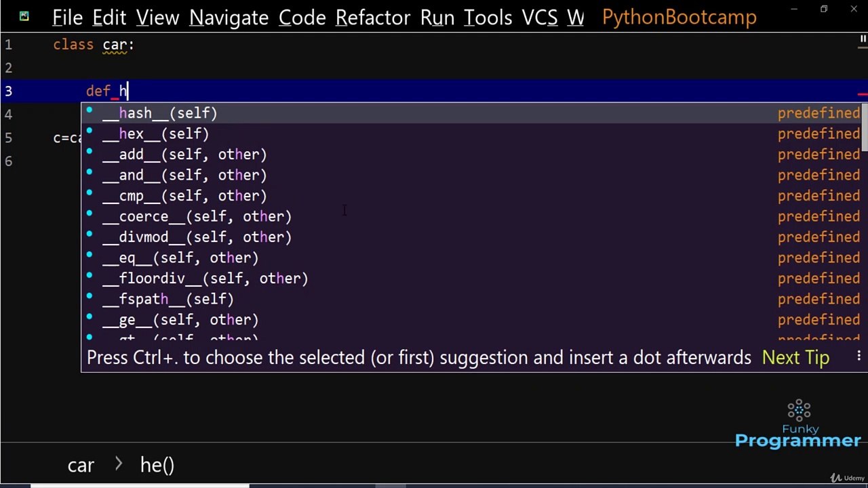The width and height of the screenshot is (868, 488).
Task: Open the File menu
Action: pyautogui.click(x=67, y=17)
